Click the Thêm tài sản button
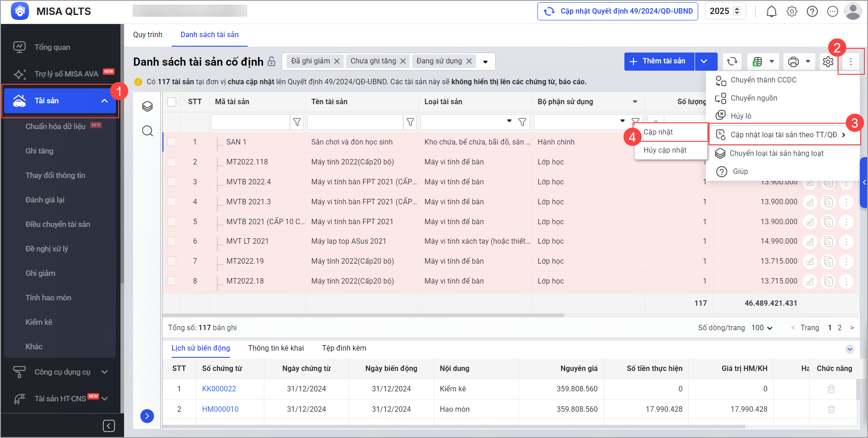Image resolution: width=868 pixels, height=438 pixels. (659, 62)
